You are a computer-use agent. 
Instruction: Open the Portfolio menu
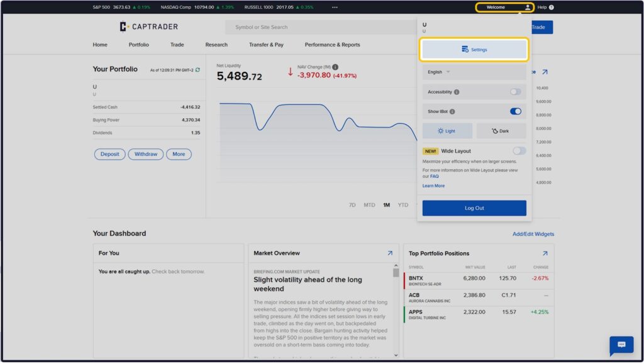tap(139, 45)
